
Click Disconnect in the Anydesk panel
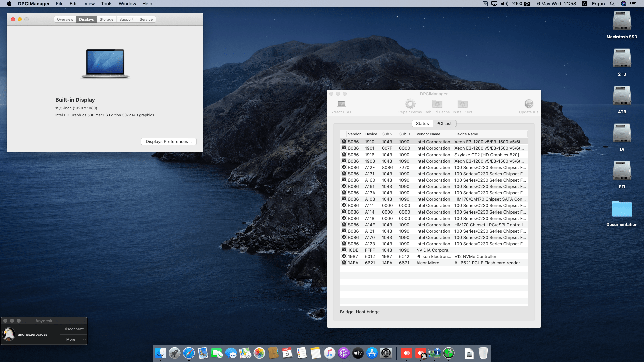pos(73,329)
